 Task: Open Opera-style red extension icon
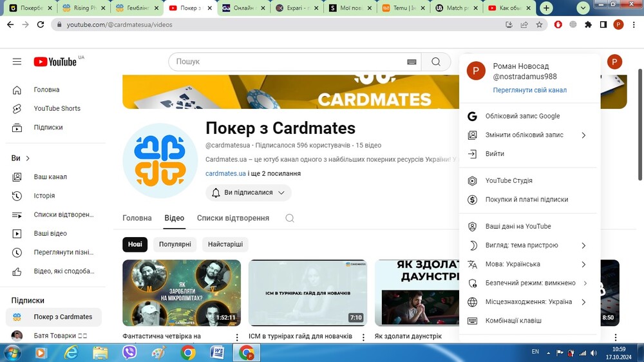pos(558,24)
